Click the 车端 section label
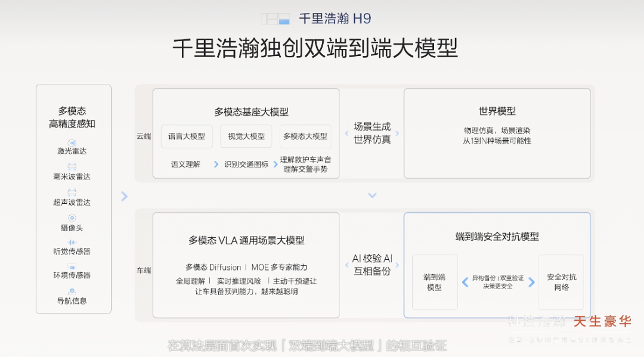Image resolution: width=644 pixels, height=357 pixels. tap(144, 271)
